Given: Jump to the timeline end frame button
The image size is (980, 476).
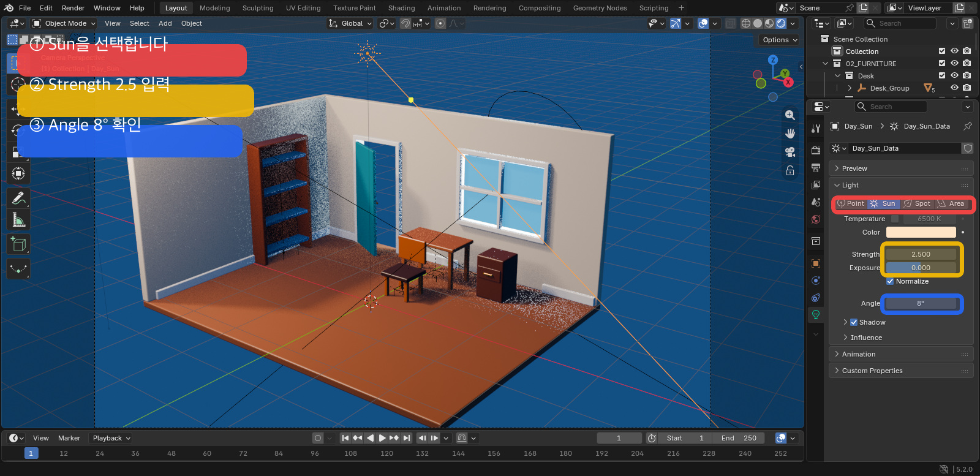Looking at the screenshot, I should coord(407,438).
